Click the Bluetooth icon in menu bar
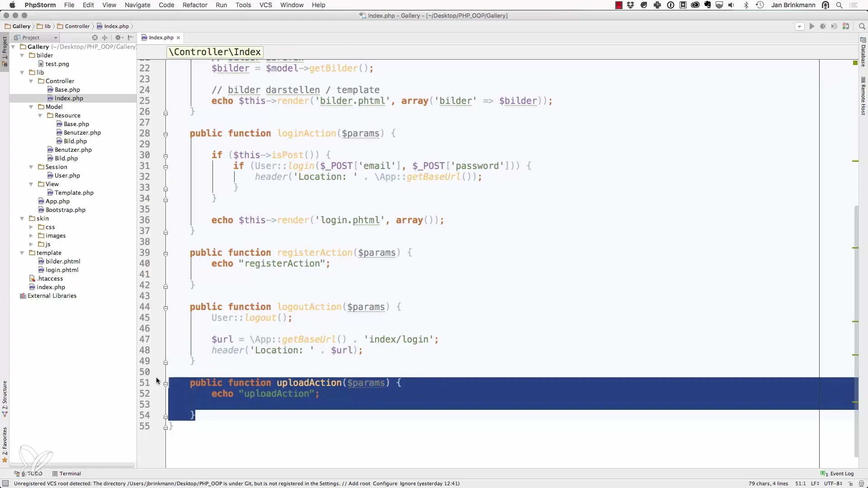Viewport: 868px width, 488px height. tap(746, 5)
